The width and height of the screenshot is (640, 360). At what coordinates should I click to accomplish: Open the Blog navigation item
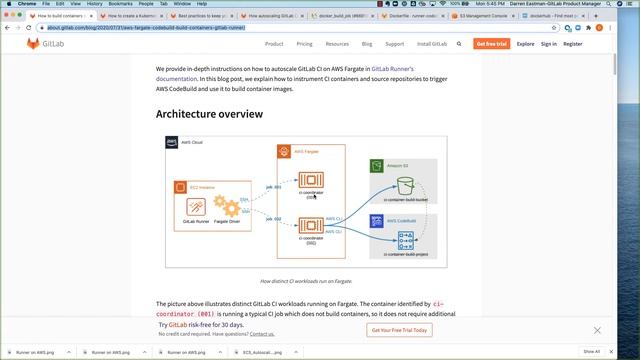point(367,44)
